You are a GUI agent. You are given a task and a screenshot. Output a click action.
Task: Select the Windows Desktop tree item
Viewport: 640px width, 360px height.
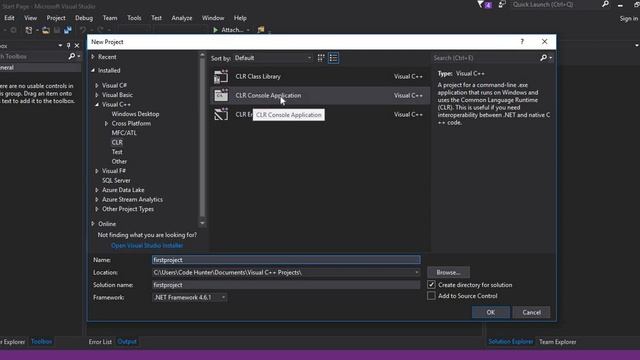coord(135,114)
